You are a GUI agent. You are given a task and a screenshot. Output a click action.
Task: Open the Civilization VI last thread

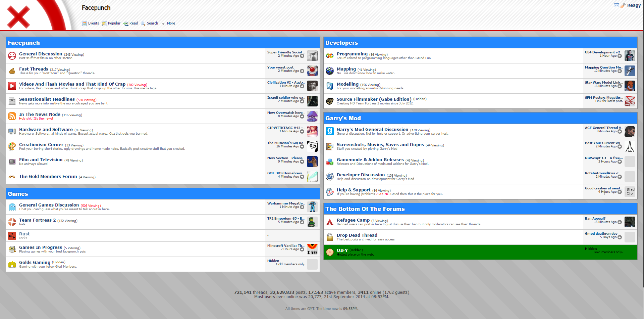point(286,82)
